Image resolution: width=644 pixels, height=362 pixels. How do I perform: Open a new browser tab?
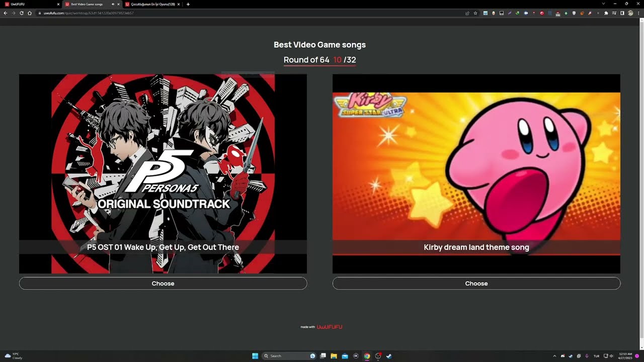pos(188,4)
